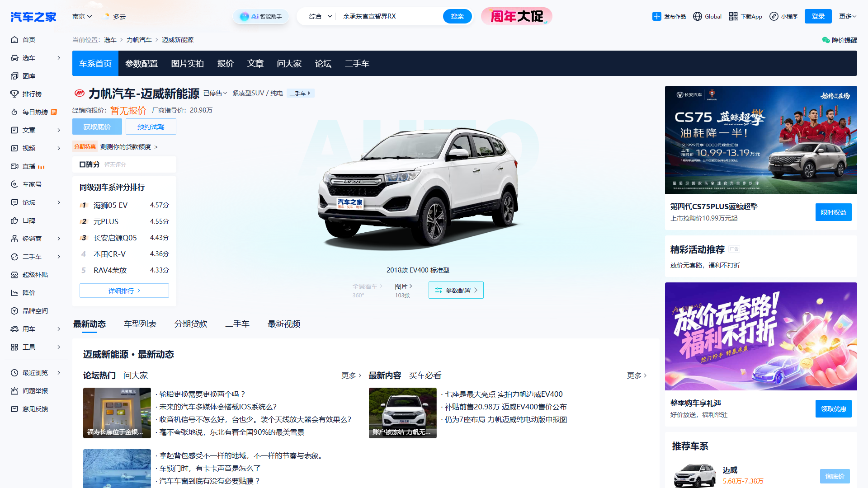Viewport: 868px width, 488px height.
Task: Open the 最近浏览 clock icon
Action: pos(14,373)
